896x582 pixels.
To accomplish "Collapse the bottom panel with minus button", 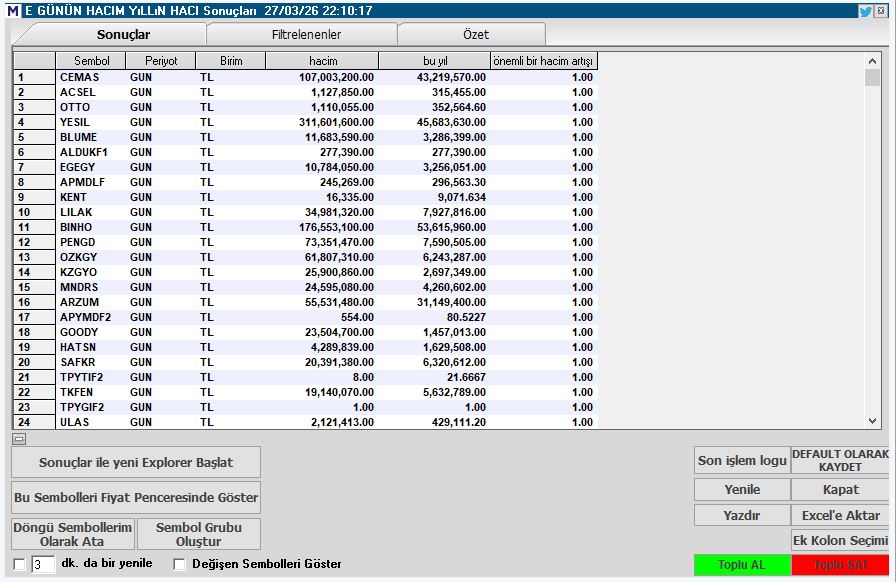I will 19,438.
